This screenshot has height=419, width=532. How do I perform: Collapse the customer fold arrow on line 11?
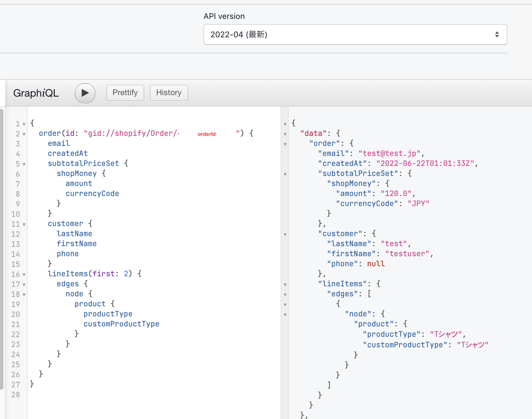coord(24,224)
